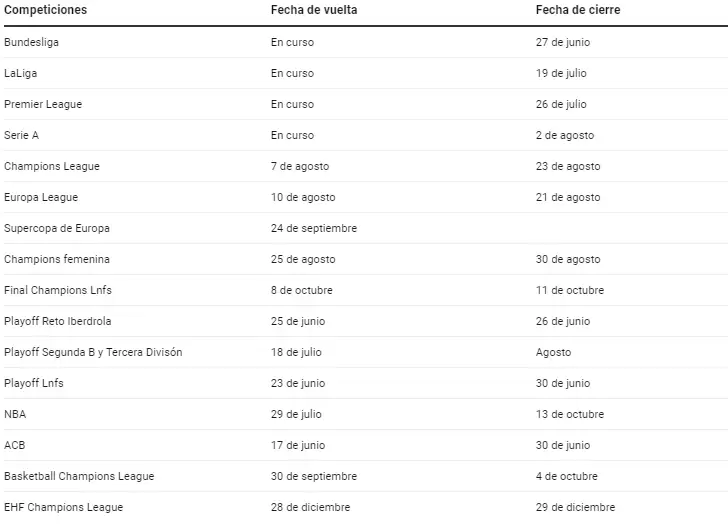728x529 pixels.
Task: Click the Fecha de vuelta header
Action: click(313, 10)
